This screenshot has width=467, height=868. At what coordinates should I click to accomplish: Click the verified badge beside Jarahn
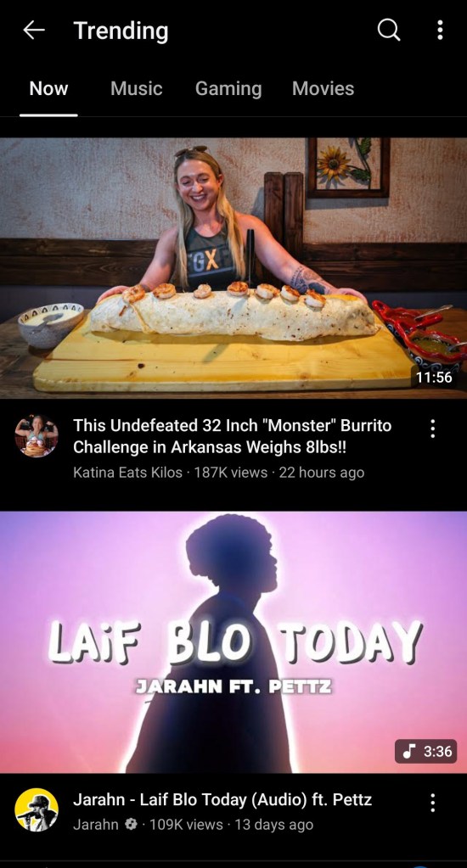[x=131, y=824]
